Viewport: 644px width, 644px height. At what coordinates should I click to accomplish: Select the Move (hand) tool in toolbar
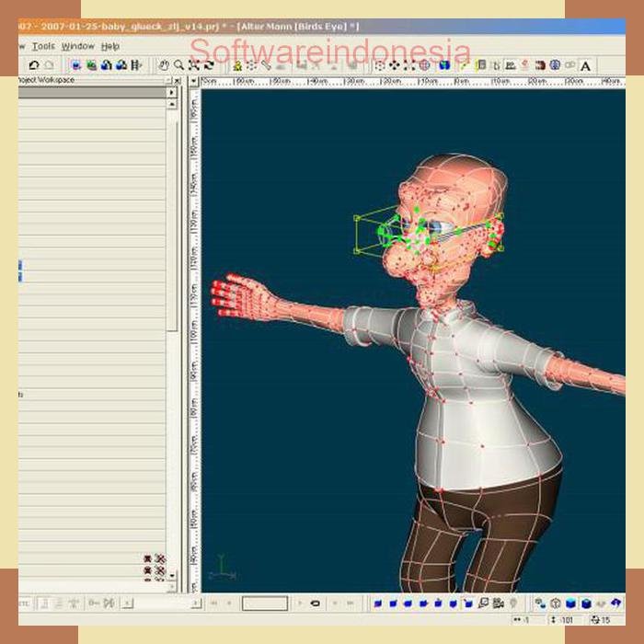[x=164, y=65]
